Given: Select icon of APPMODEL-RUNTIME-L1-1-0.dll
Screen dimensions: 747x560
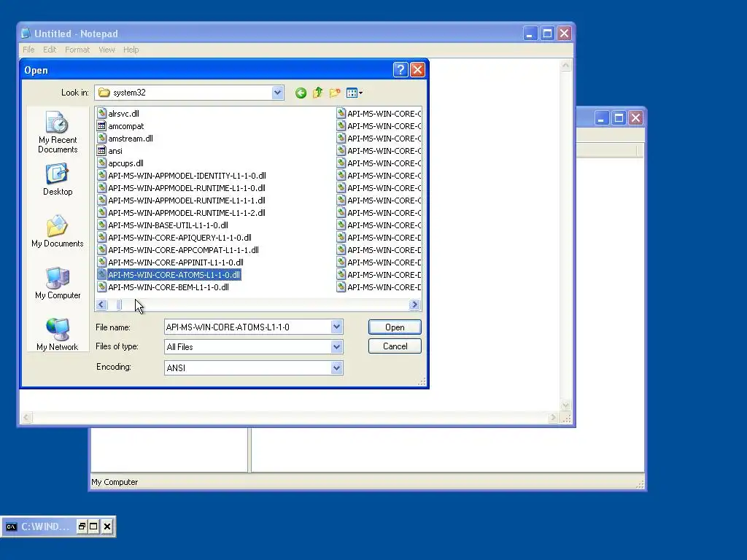Looking at the screenshot, I should pyautogui.click(x=101, y=187).
